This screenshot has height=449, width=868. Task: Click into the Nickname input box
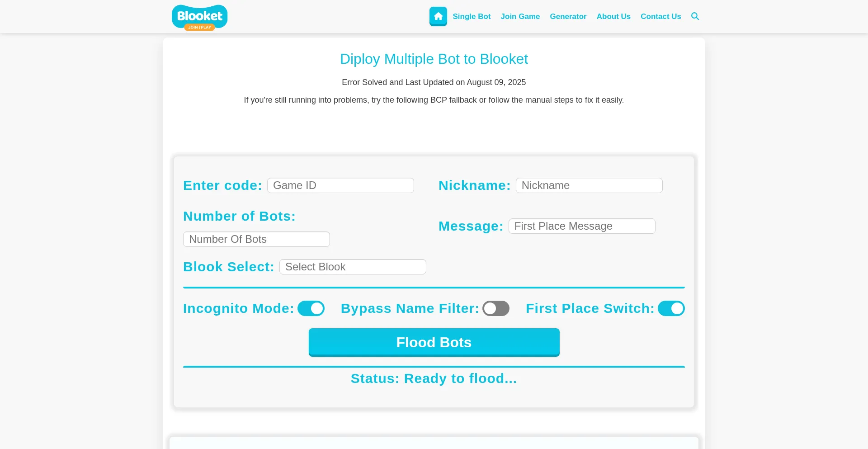[589, 185]
